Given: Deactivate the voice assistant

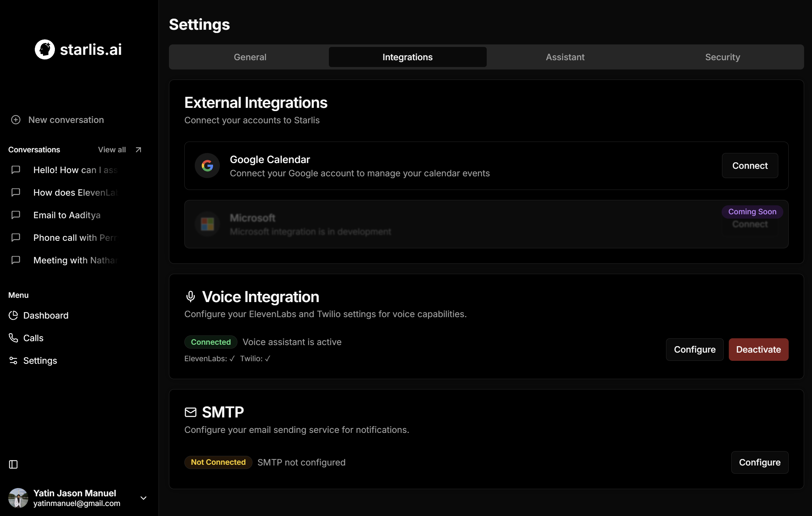Looking at the screenshot, I should tap(758, 349).
